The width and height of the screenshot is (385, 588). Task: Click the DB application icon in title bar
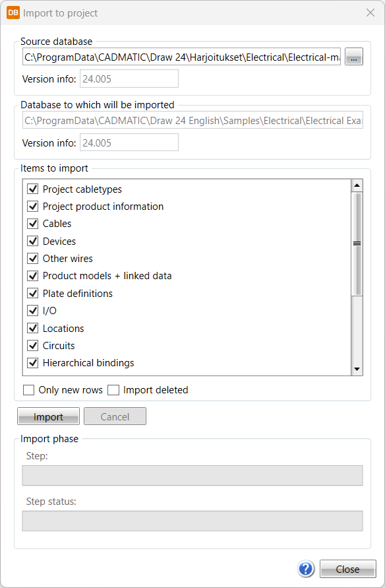[13, 13]
